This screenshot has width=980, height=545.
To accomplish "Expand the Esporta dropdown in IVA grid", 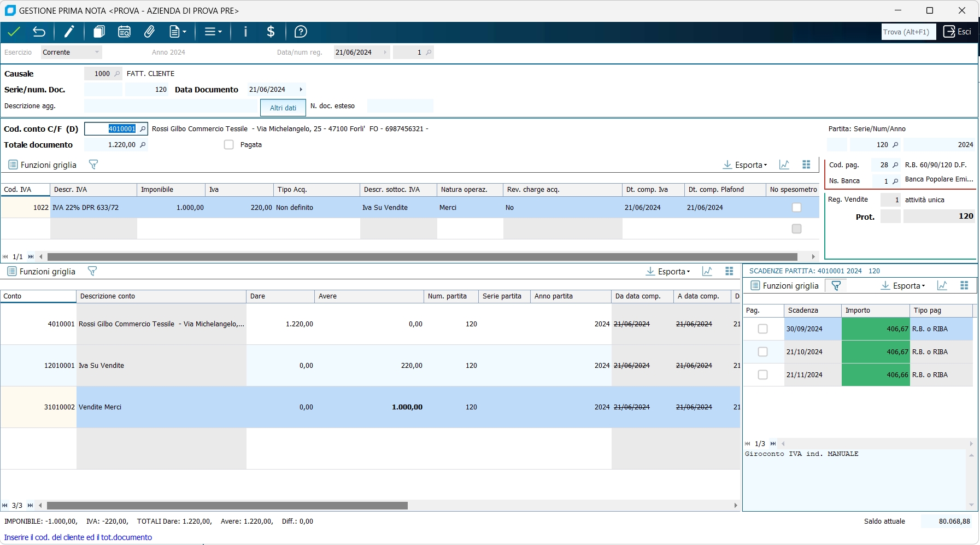I will (746, 165).
